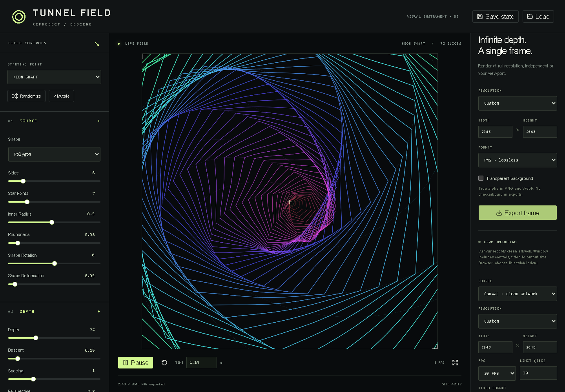Adjust the Spacing slider handle

tap(33, 379)
